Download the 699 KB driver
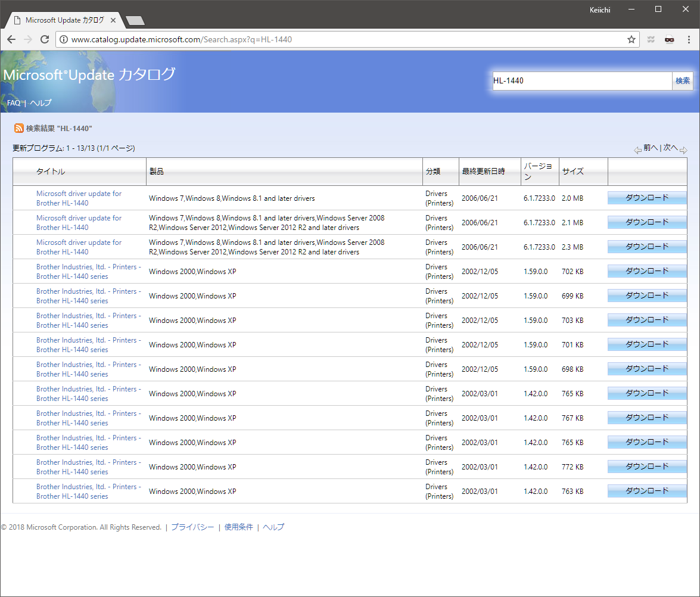The image size is (700, 597). (x=647, y=296)
